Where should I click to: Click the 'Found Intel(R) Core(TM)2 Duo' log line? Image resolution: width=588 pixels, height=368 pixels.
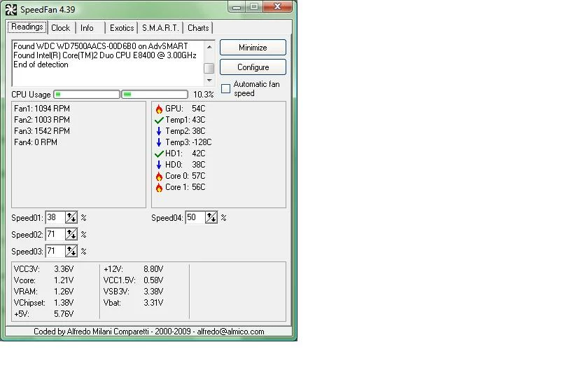105,55
